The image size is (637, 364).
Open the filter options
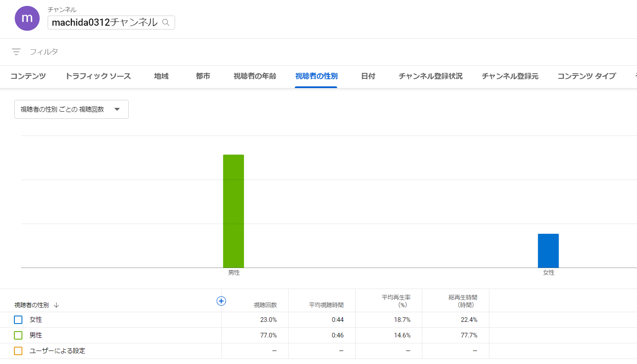pyautogui.click(x=16, y=51)
